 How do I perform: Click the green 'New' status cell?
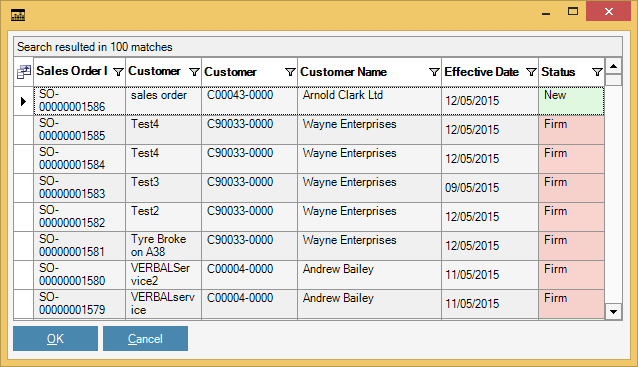point(571,100)
